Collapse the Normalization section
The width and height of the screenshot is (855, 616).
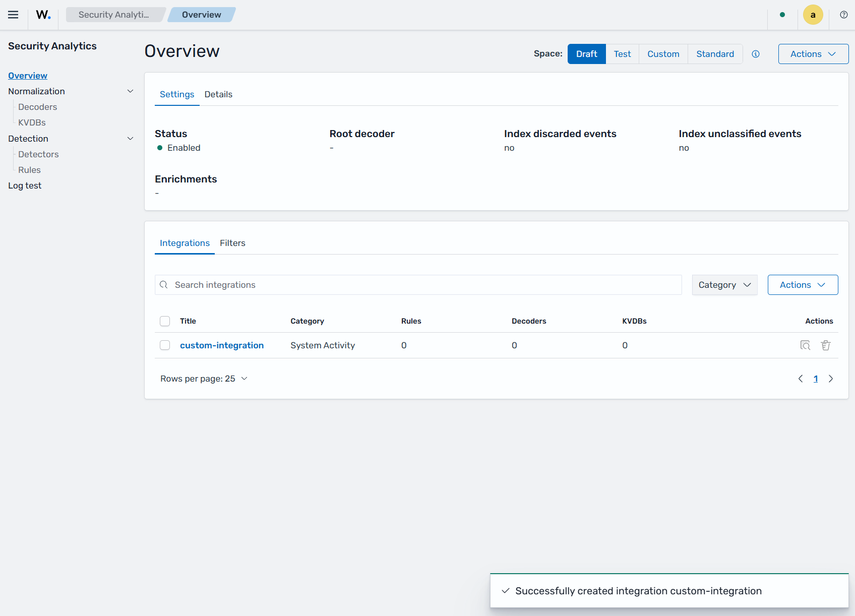pos(130,91)
